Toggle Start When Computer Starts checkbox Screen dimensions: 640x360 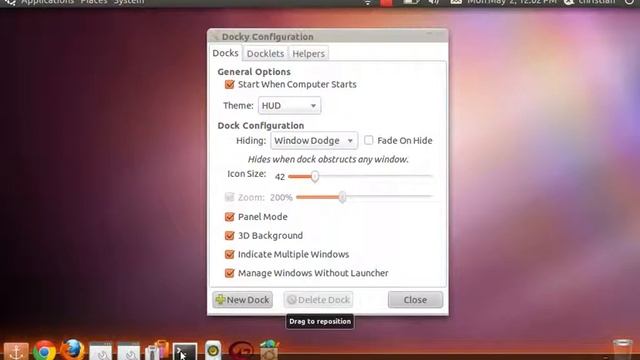point(229,84)
